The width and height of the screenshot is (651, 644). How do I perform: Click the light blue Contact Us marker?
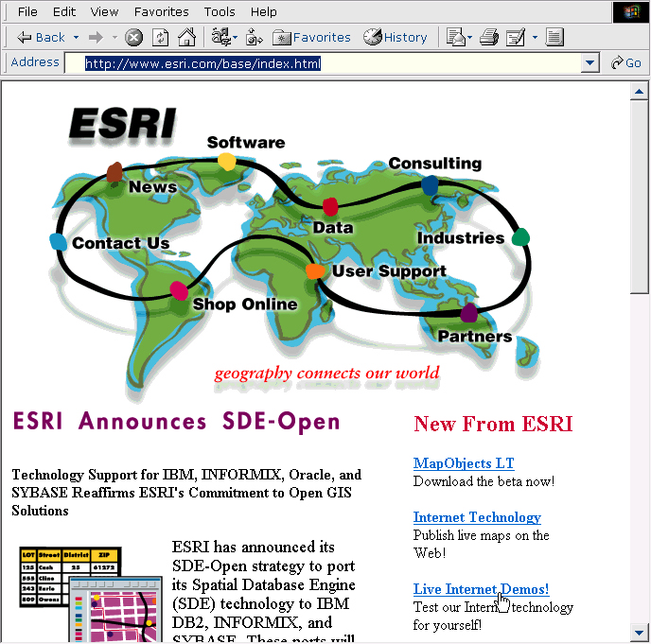pyautogui.click(x=58, y=242)
